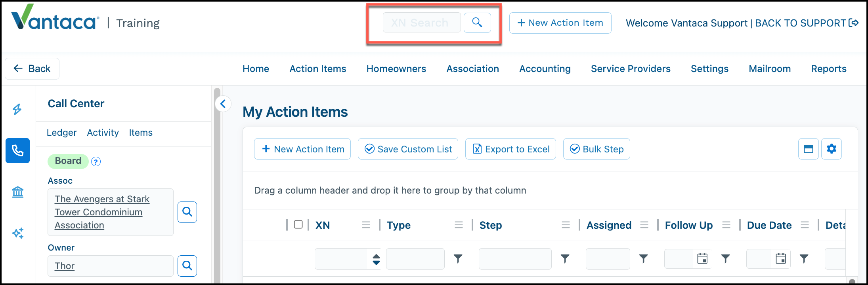The image size is (868, 285).
Task: Toggle the panel layout view button
Action: [x=809, y=149]
